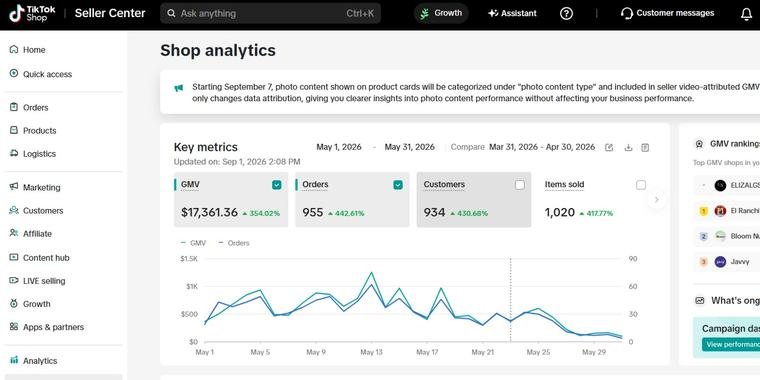Select the ELIZALGS shop in GMV rankings
The image size is (760, 380).
[727, 185]
